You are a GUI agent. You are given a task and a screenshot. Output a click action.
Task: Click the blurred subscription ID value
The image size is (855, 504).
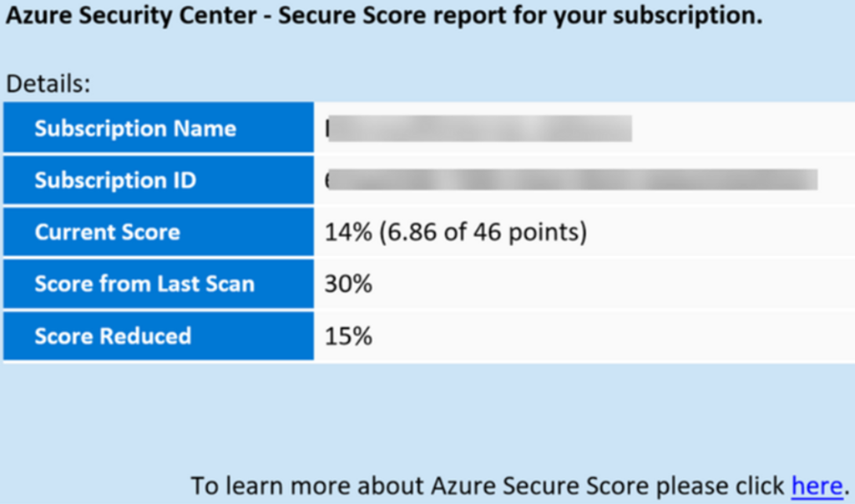571,180
